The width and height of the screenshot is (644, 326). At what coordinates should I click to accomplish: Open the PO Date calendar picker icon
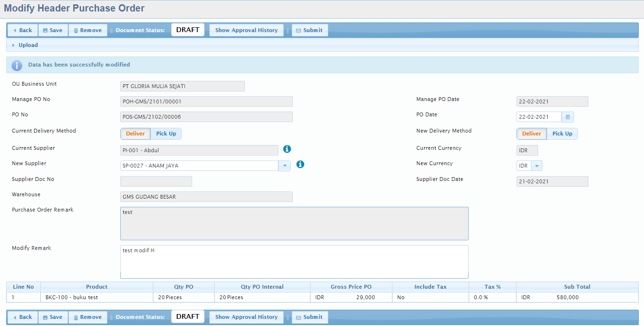[568, 117]
